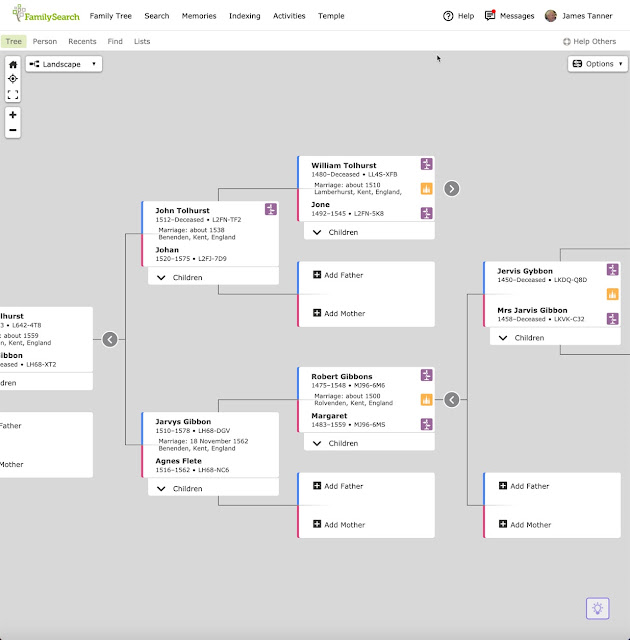This screenshot has height=640, width=630.
Task: Open Mrs Jarvis Gibbon person name
Action: coord(532,310)
